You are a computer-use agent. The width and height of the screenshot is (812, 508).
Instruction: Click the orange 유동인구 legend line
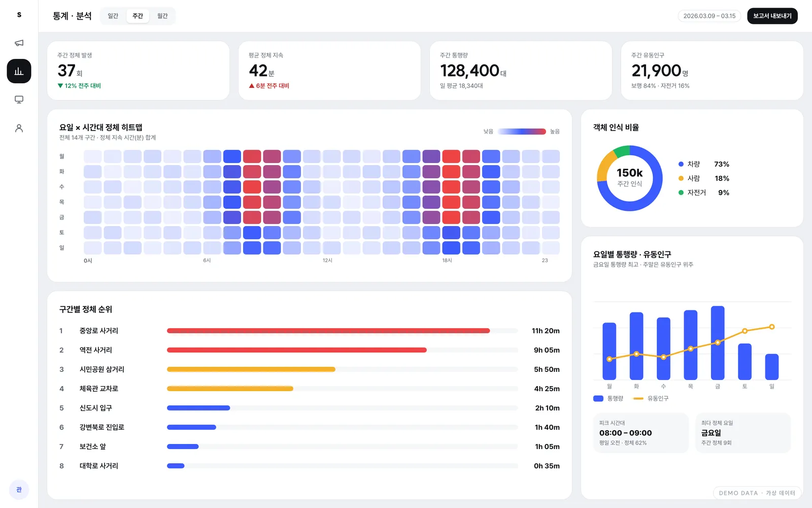coord(638,399)
